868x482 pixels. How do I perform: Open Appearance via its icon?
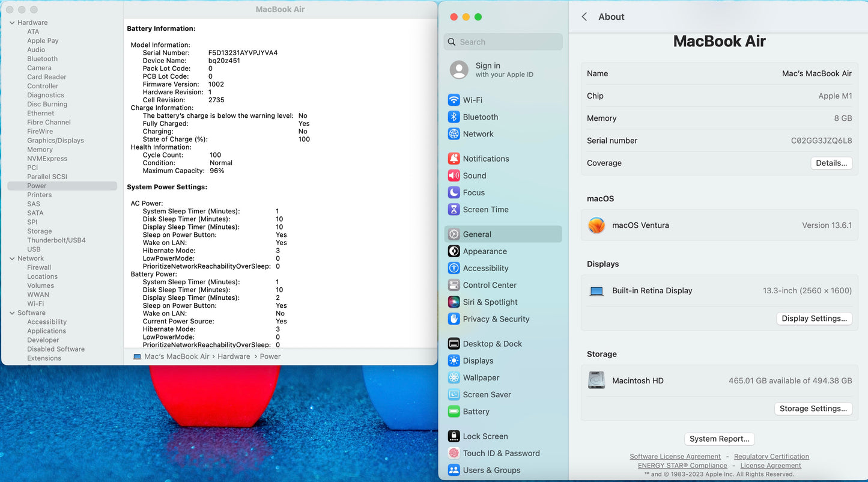click(454, 251)
